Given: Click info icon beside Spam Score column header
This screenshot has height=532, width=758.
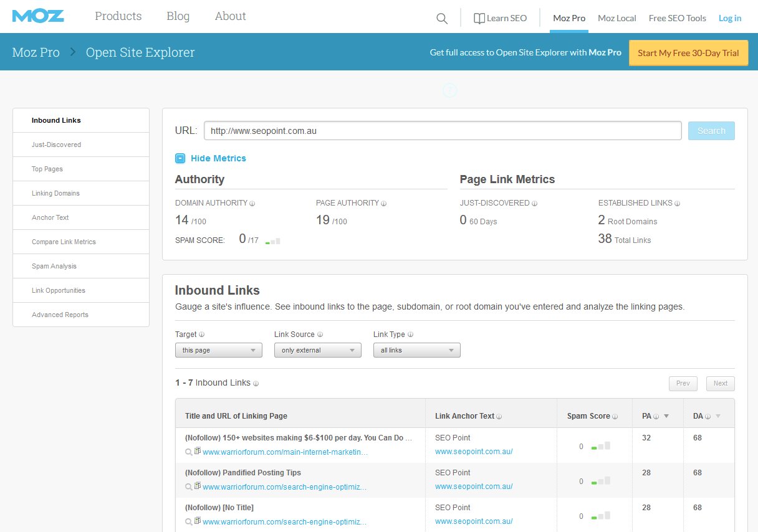Looking at the screenshot, I should pyautogui.click(x=615, y=417).
